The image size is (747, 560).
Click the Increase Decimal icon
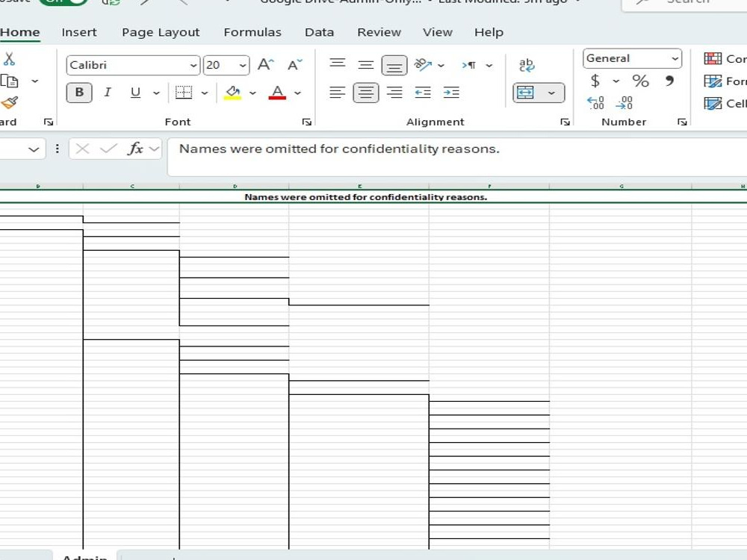tap(595, 103)
